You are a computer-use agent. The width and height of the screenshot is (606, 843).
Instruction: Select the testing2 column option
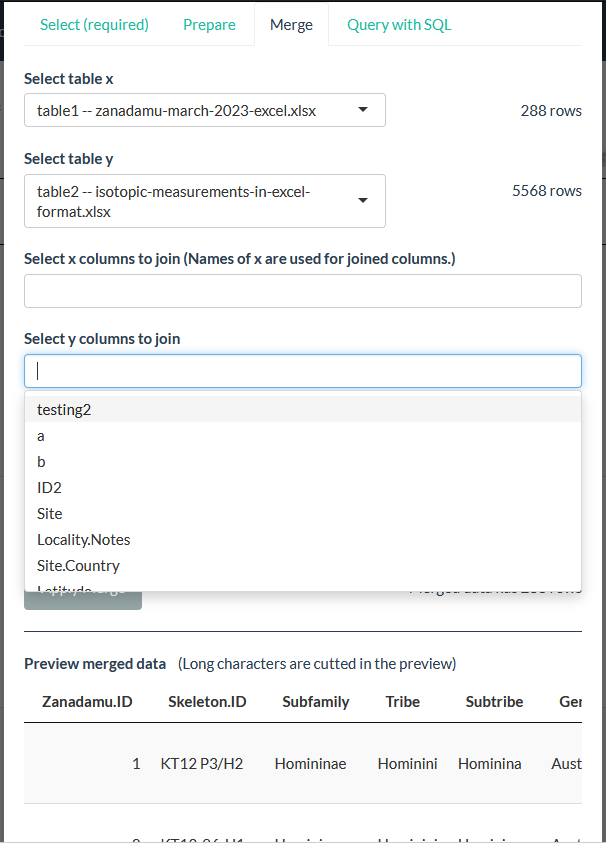(x=64, y=409)
